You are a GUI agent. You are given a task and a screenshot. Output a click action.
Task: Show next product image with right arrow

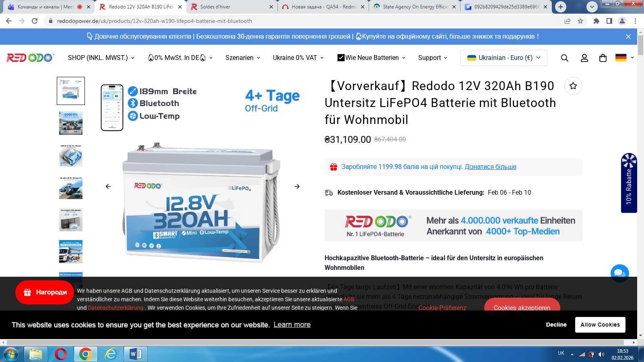pyautogui.click(x=297, y=186)
